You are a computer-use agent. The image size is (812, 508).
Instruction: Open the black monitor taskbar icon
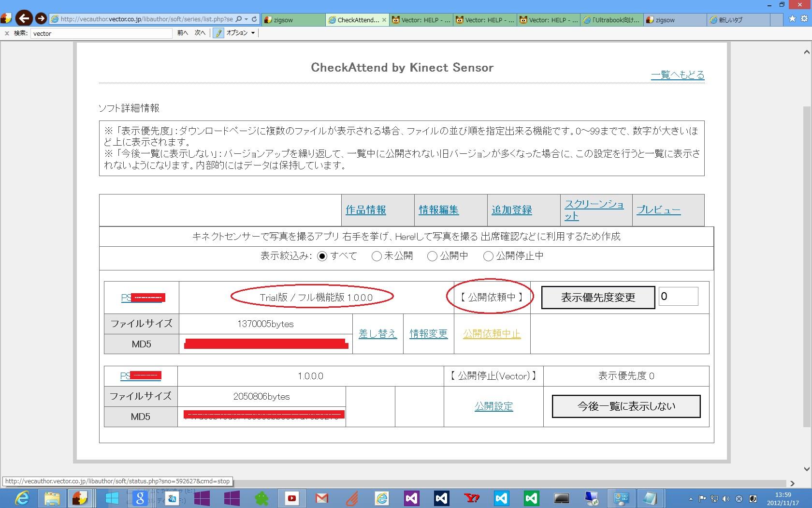click(x=561, y=498)
